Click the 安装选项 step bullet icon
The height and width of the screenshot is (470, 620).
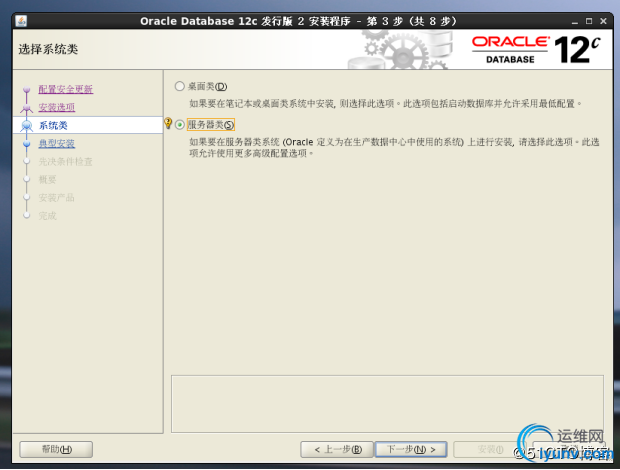26,108
